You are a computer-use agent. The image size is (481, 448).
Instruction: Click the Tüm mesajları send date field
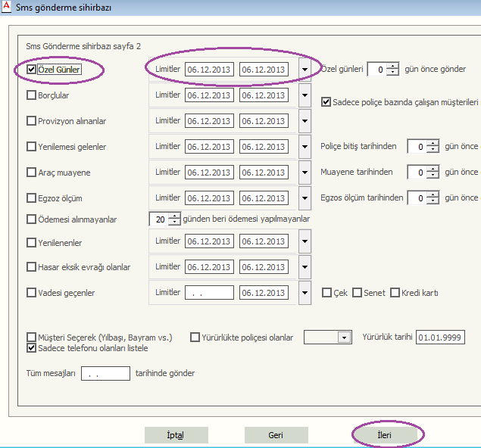coord(105,374)
